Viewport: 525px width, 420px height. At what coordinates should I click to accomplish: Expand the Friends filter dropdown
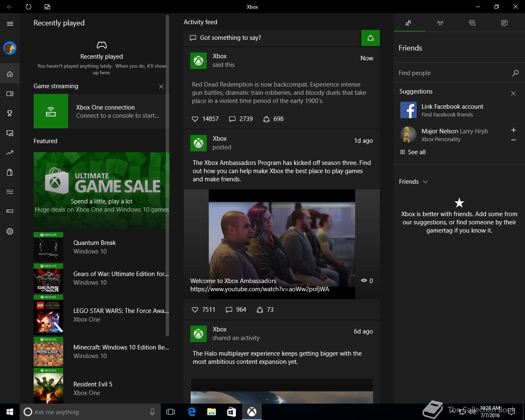tap(413, 182)
